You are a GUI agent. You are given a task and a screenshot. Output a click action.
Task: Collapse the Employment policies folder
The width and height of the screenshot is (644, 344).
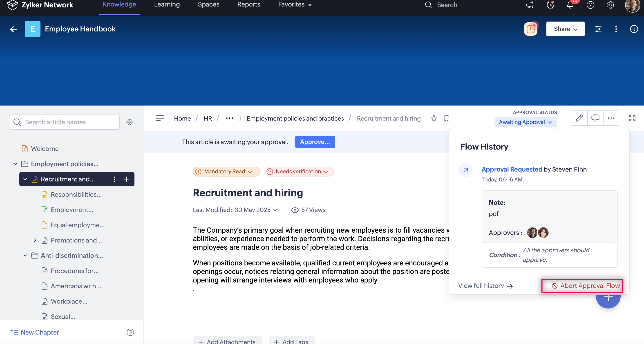point(15,164)
